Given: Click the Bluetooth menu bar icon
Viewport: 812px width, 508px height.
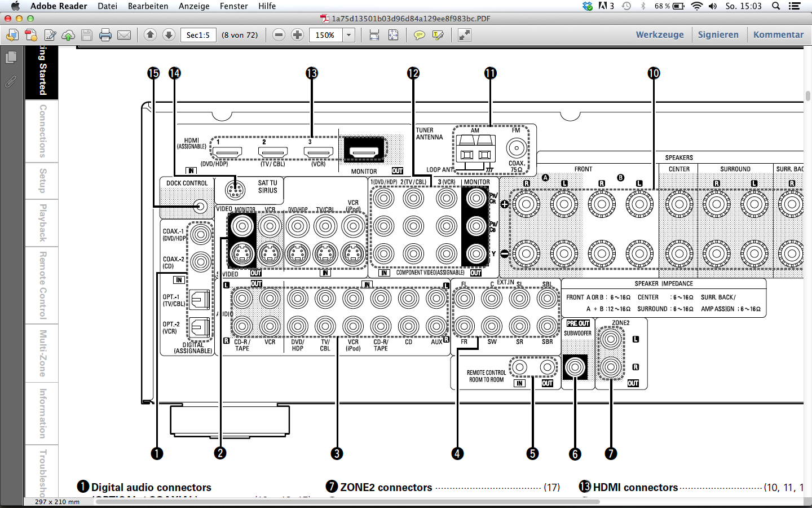Looking at the screenshot, I should (643, 6).
